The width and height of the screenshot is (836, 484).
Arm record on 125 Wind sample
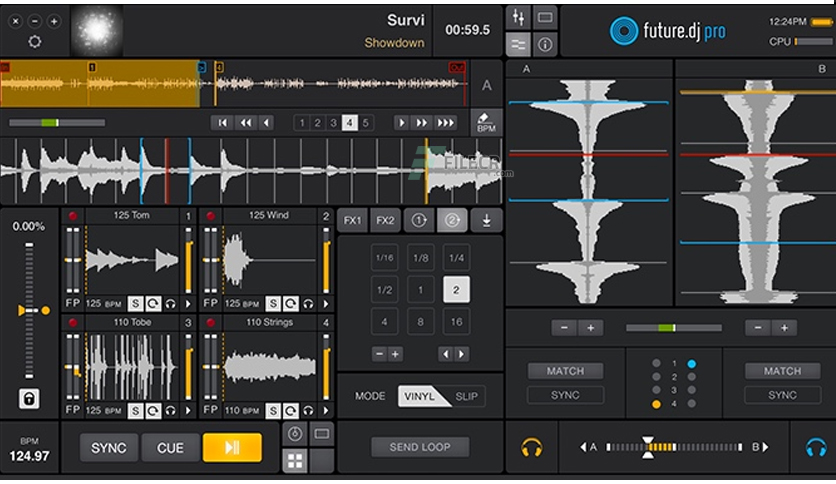click(211, 216)
